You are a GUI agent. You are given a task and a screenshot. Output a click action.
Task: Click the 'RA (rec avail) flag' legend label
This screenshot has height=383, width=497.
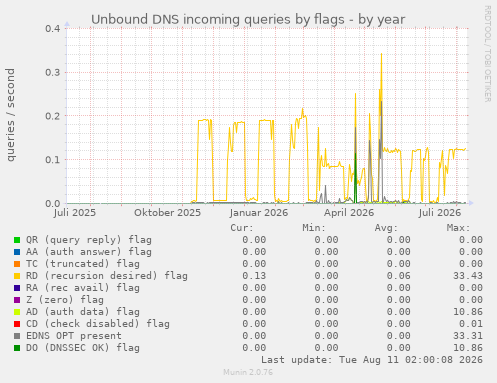tap(83, 288)
